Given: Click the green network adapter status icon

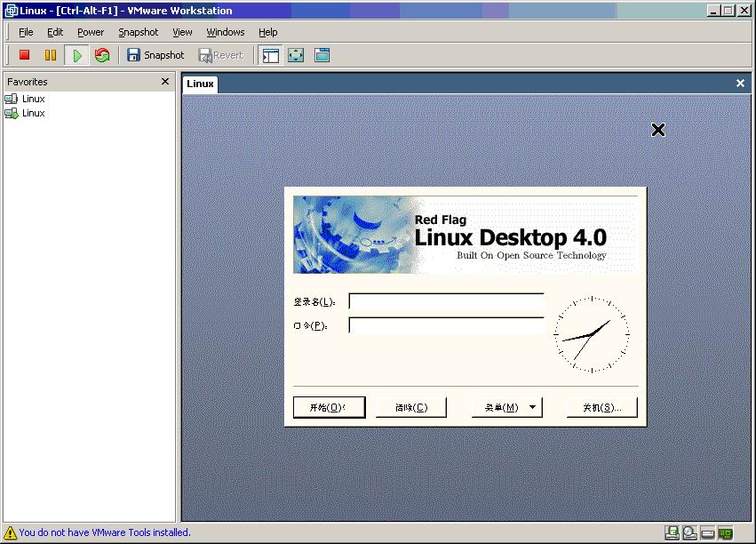Looking at the screenshot, I should pos(726,533).
